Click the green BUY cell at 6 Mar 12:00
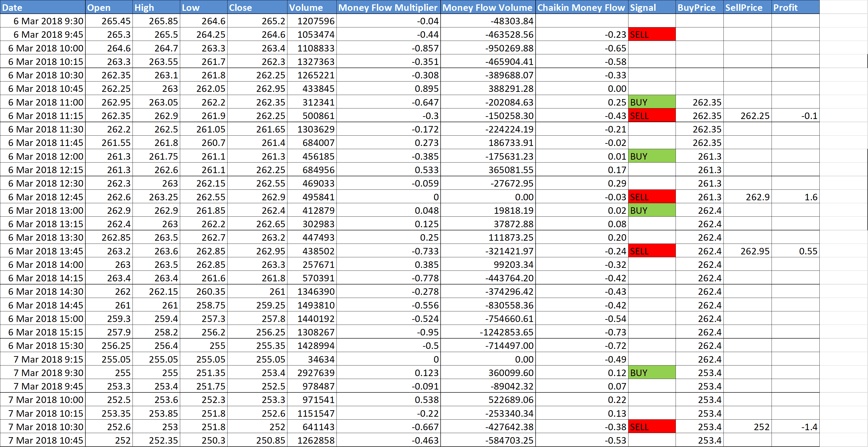 click(652, 156)
